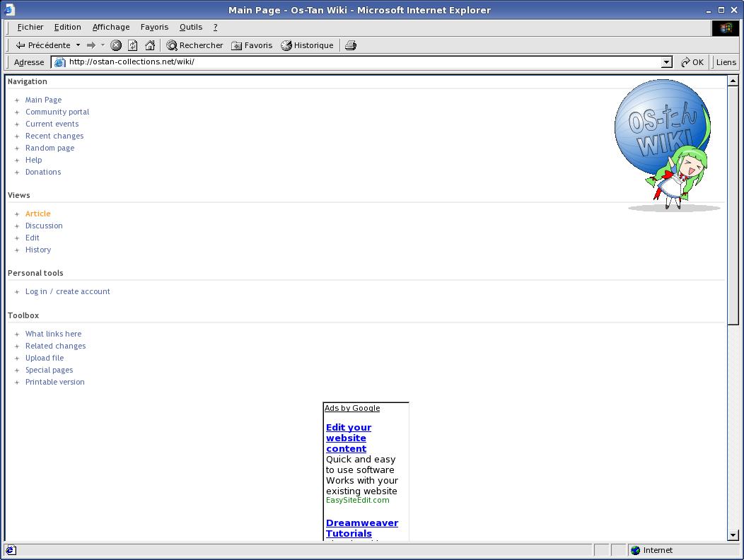744x560 pixels.
Task: Open the forward history dropdown arrow
Action: tap(103, 45)
